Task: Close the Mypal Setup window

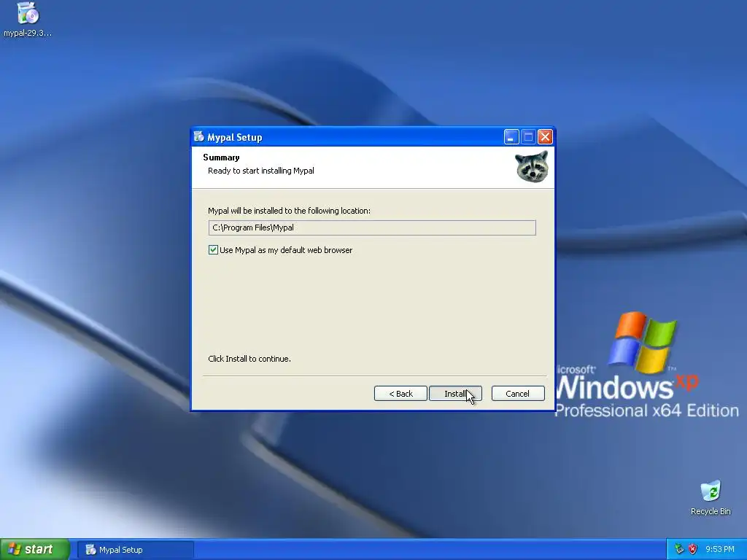Action: click(545, 137)
